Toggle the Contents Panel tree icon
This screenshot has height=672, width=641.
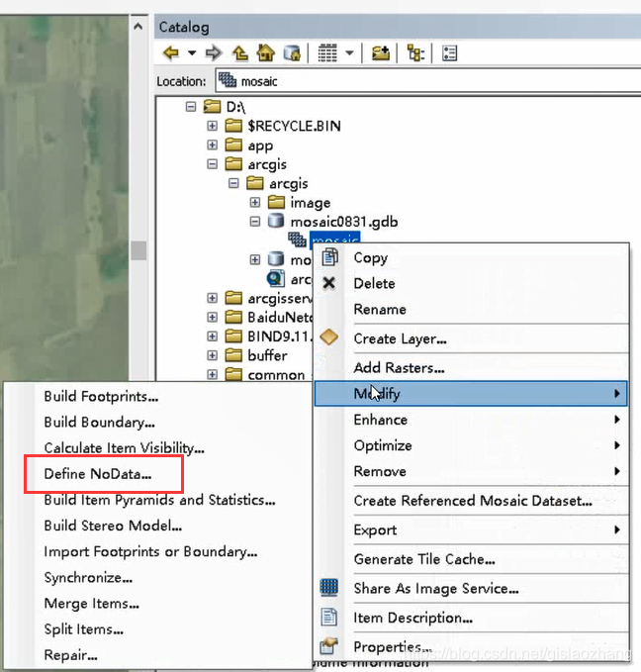tap(415, 53)
